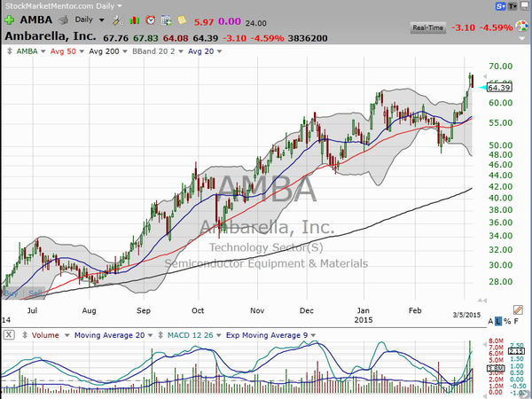Open the blue S dropdown button

pyautogui.click(x=501, y=6)
